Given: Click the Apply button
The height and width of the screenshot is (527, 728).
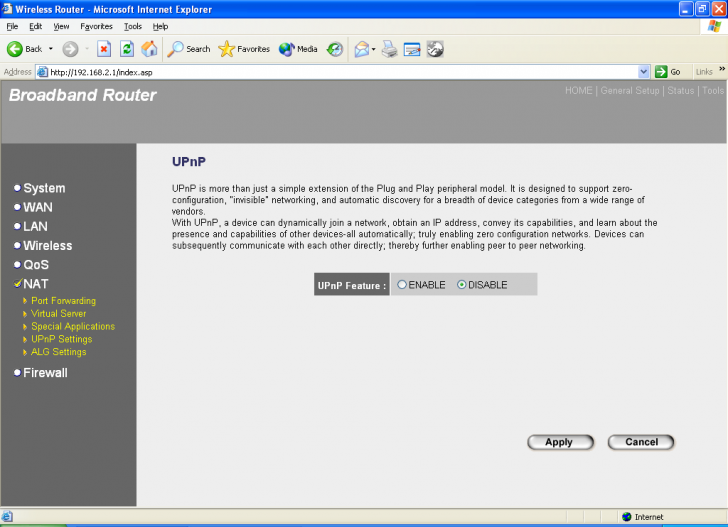Looking at the screenshot, I should click(x=560, y=442).
